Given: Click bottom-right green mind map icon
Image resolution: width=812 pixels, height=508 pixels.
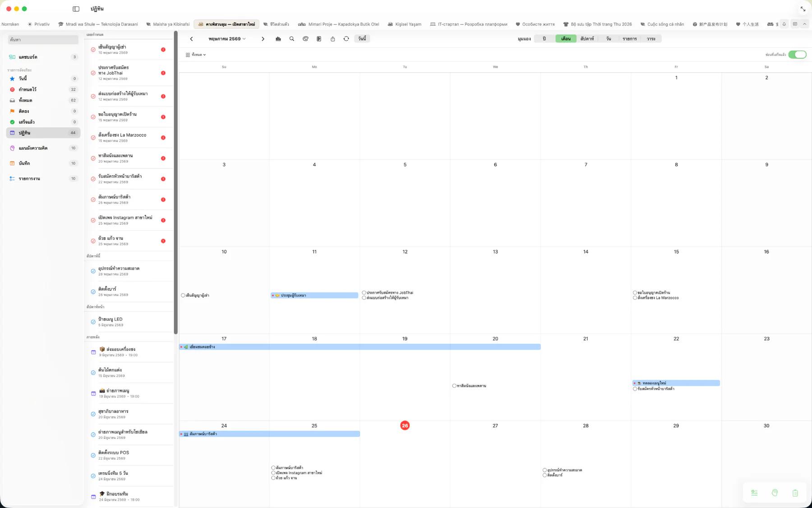Looking at the screenshot, I should (775, 493).
